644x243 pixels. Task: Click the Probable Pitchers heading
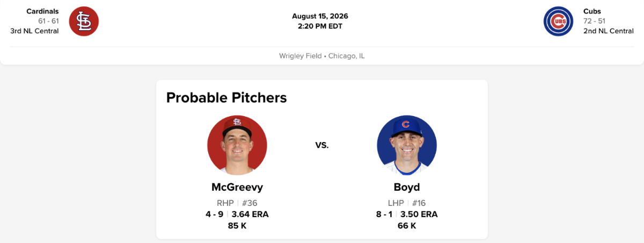click(x=226, y=97)
